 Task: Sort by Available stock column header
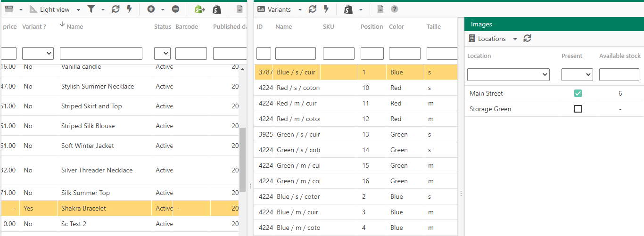tap(620, 56)
